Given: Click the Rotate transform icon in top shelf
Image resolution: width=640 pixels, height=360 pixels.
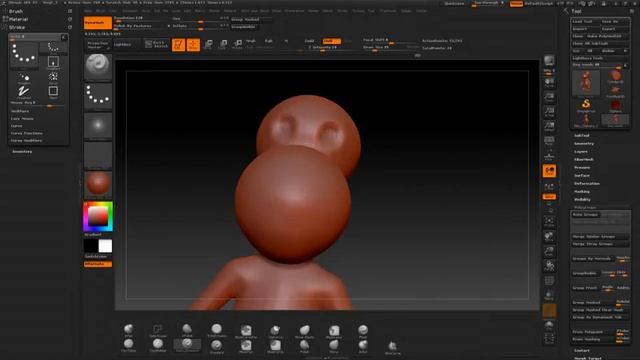Looking at the screenshot, I should click(238, 44).
